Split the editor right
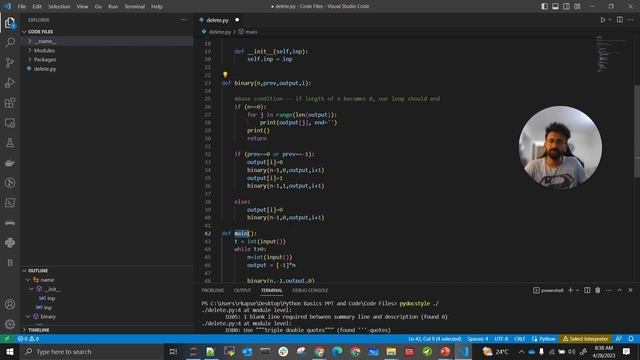The height and width of the screenshot is (360, 640). point(620,20)
